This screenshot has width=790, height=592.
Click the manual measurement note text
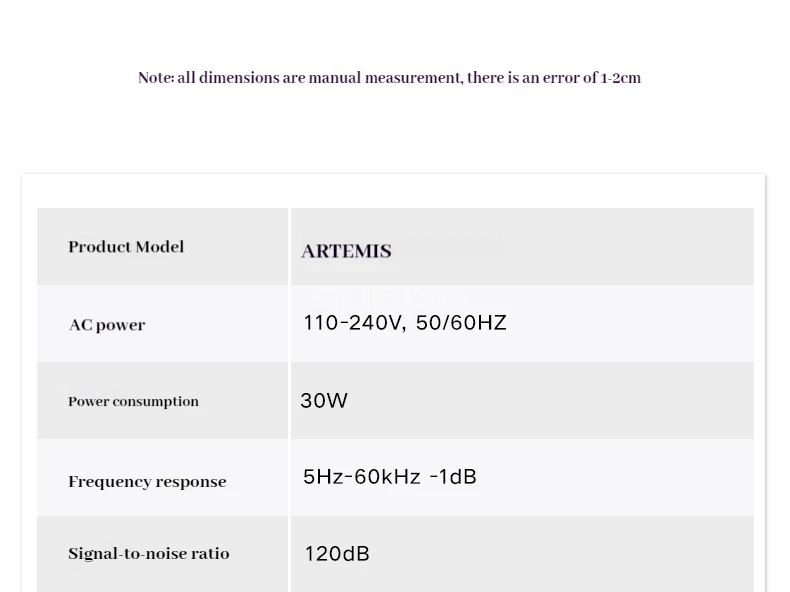point(389,78)
